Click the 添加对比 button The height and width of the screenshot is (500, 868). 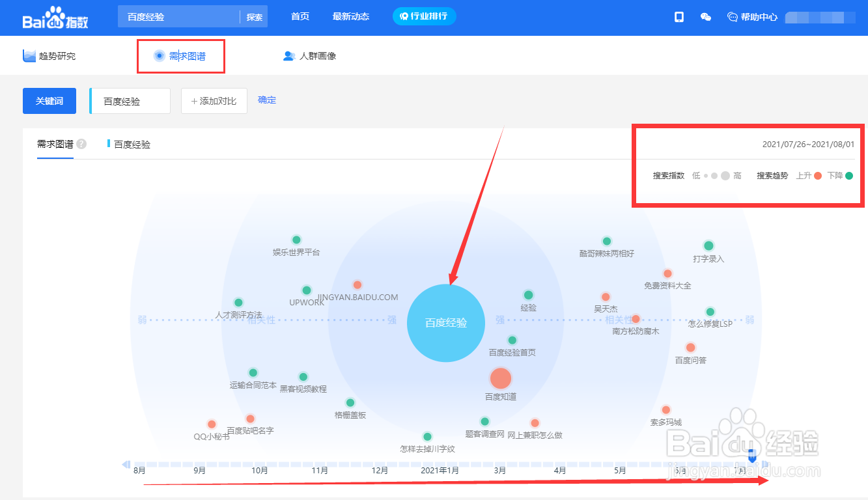point(214,101)
